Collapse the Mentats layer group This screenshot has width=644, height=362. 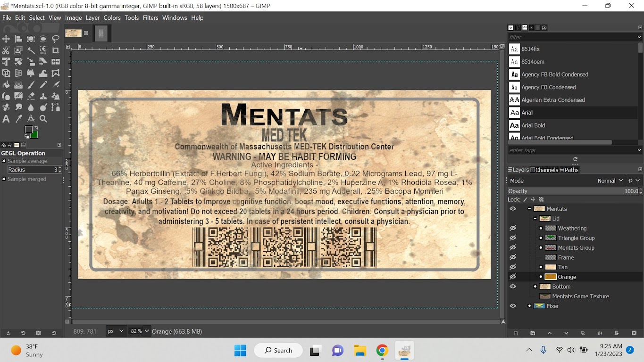[529, 209]
